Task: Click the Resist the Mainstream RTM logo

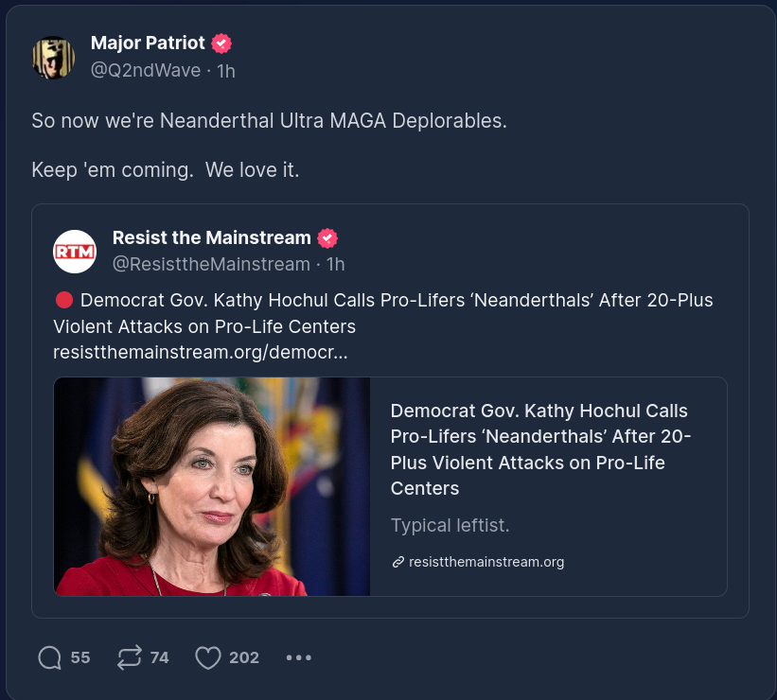Action: (75, 251)
